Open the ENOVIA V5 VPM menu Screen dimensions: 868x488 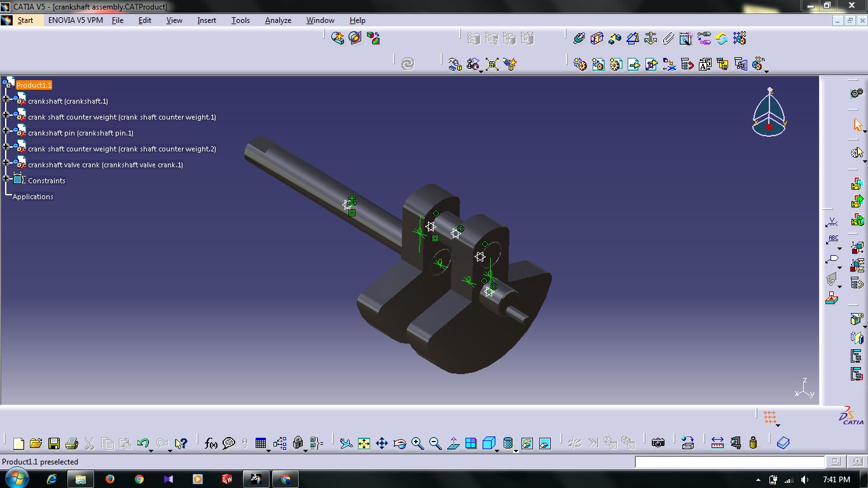click(x=76, y=20)
